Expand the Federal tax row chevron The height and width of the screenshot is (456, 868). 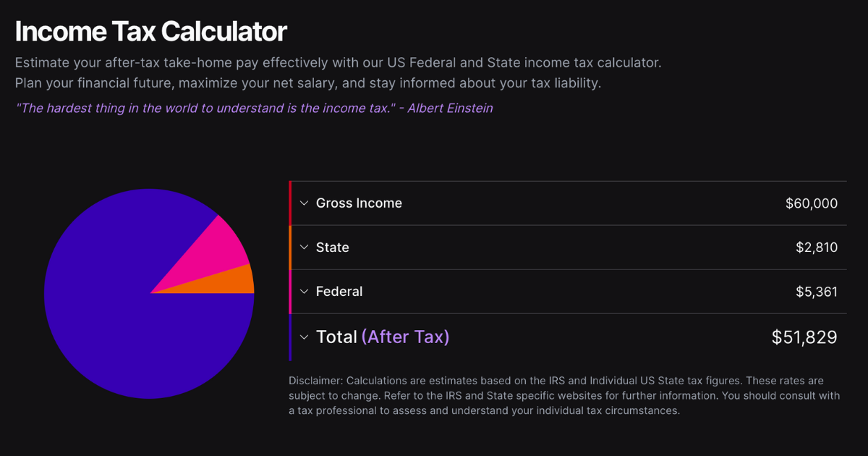[x=304, y=291]
